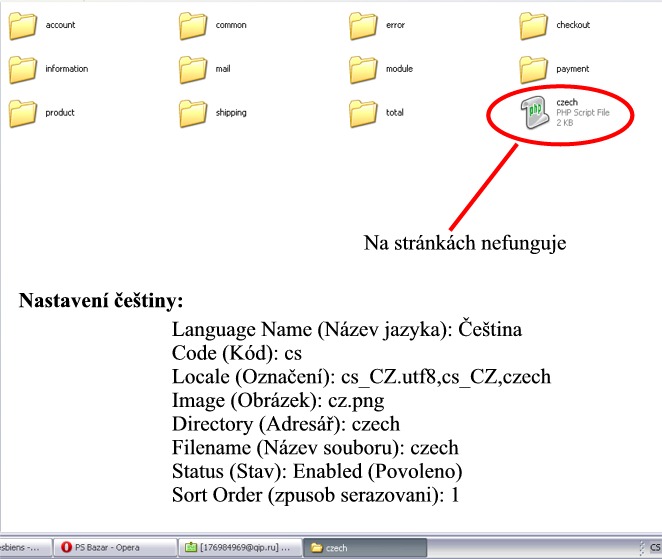
Task: Click the 'account' folder name label
Action: [x=60, y=25]
